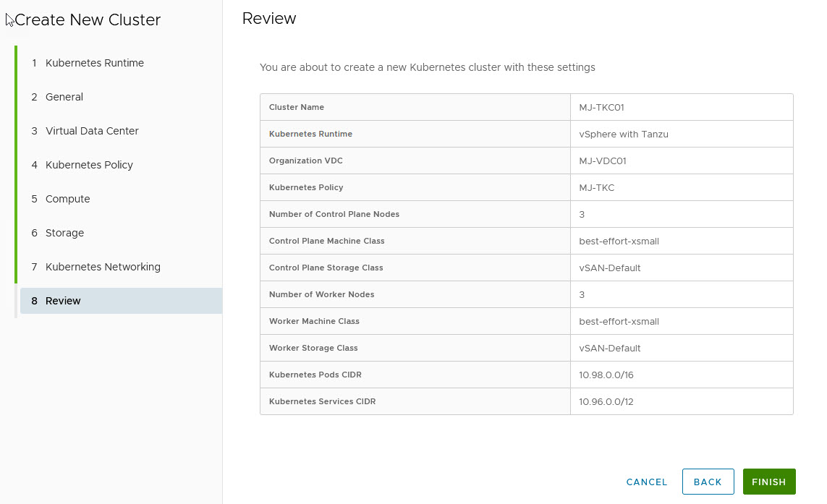This screenshot has height=504, width=827.
Task: Click the FINISH button
Action: click(768, 482)
